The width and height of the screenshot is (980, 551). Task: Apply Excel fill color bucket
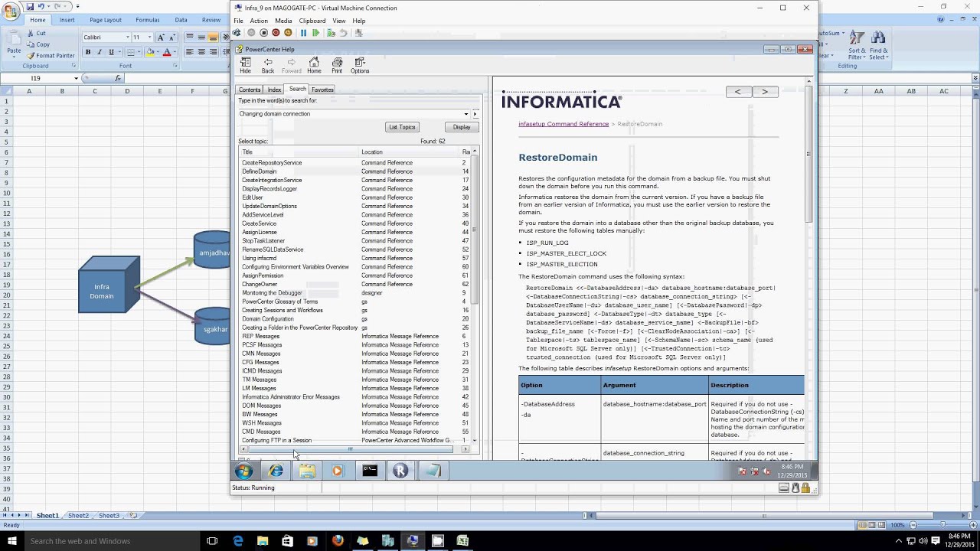(150, 52)
